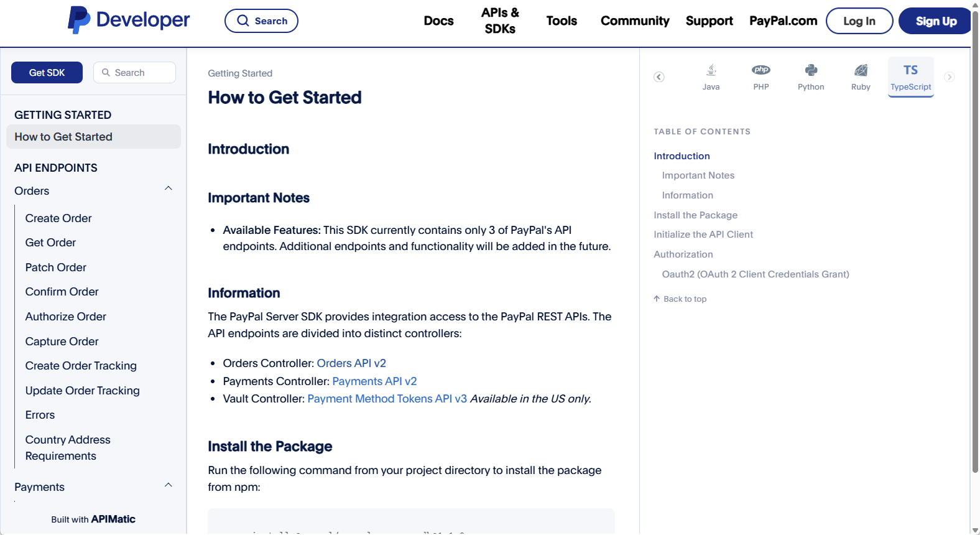Collapse the Payments section chevron

click(168, 485)
